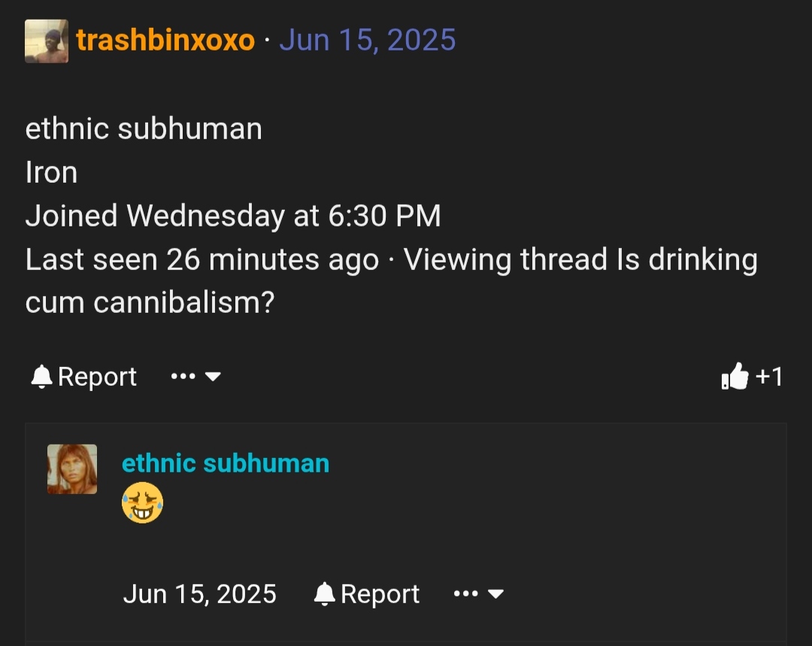The image size is (812, 646).
Task: Expand the caret arrow beside top post's dots
Action: pos(213,377)
